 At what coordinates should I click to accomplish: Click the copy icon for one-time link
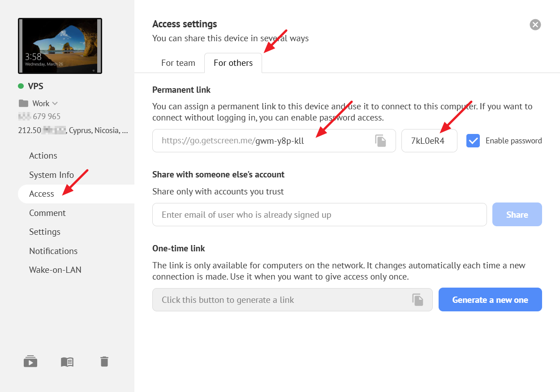[x=418, y=300]
